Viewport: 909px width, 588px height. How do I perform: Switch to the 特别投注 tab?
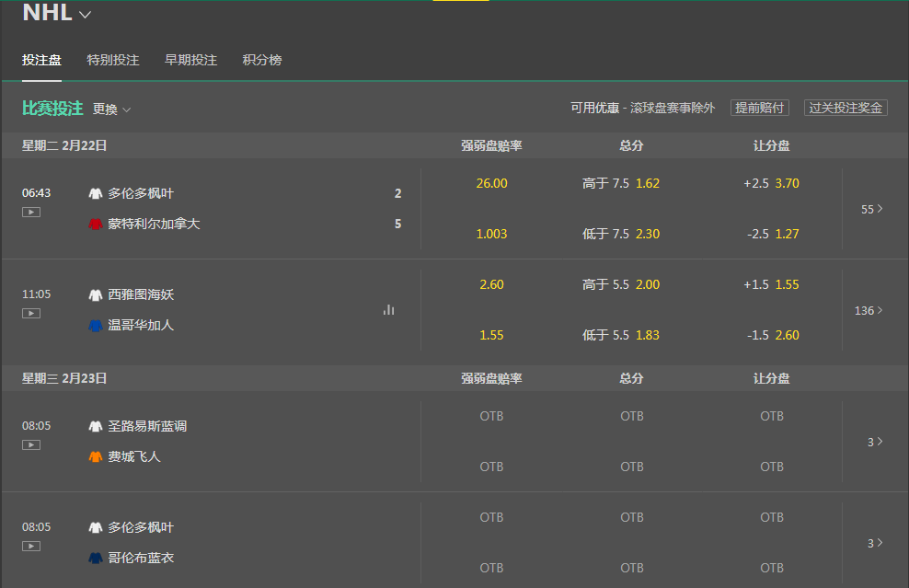(x=113, y=60)
